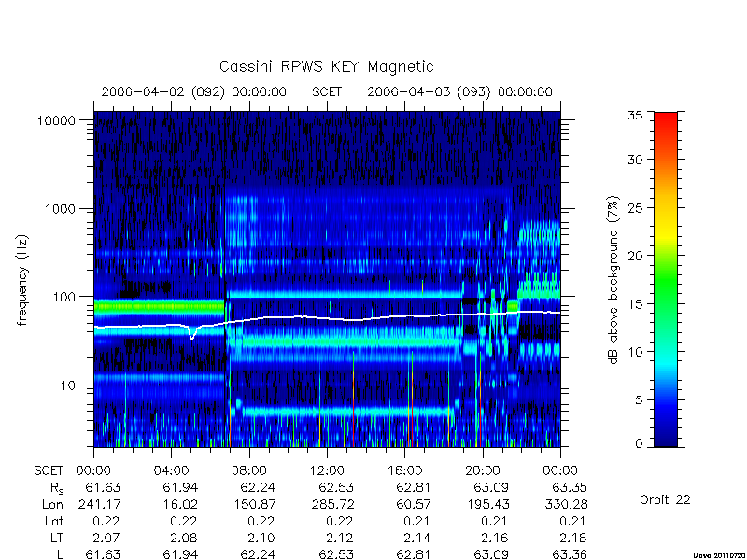This screenshot has width=747, height=560.
Task: Click the "04:00" time axis label
Action: pyautogui.click(x=171, y=470)
